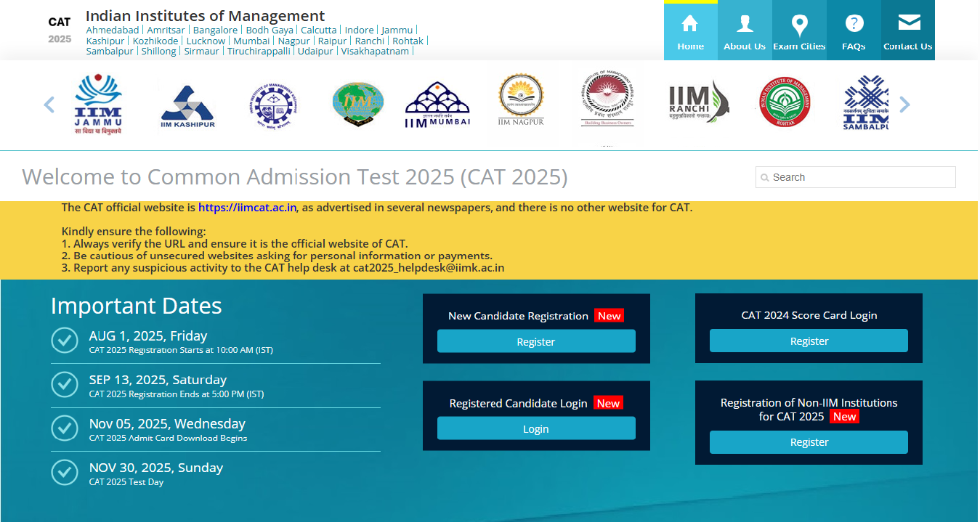The image size is (980, 525).
Task: Advance the logo carousel with the right arrow
Action: (x=905, y=105)
